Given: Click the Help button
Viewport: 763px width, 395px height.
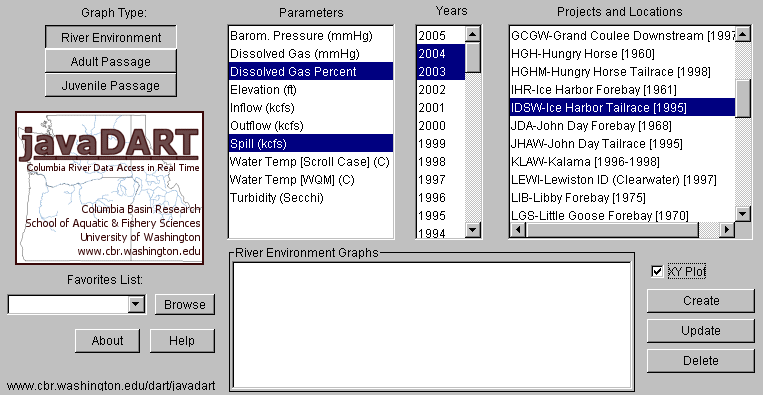Looking at the screenshot, I should click(182, 341).
